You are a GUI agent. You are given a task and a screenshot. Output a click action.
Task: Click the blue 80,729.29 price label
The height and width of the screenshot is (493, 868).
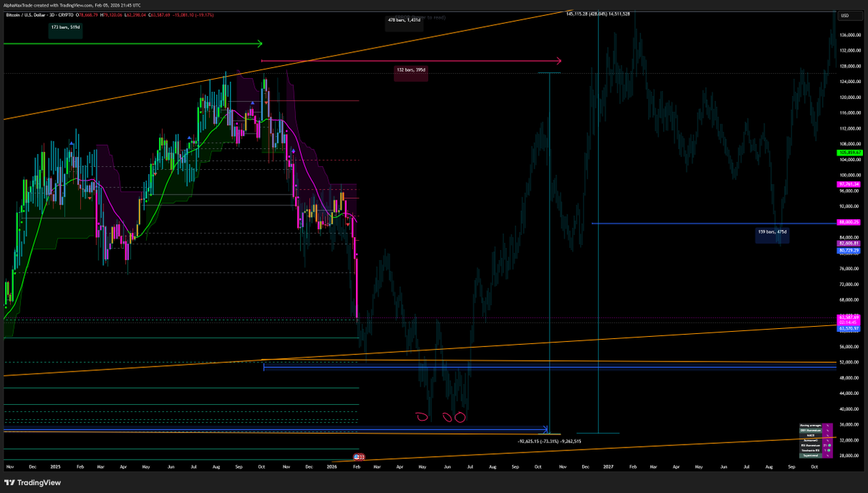tap(848, 250)
